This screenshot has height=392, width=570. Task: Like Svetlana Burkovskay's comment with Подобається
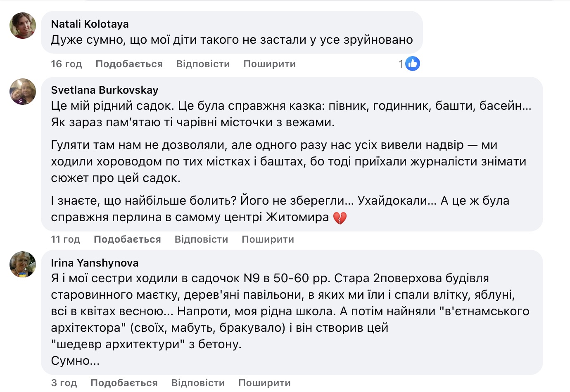[127, 239]
